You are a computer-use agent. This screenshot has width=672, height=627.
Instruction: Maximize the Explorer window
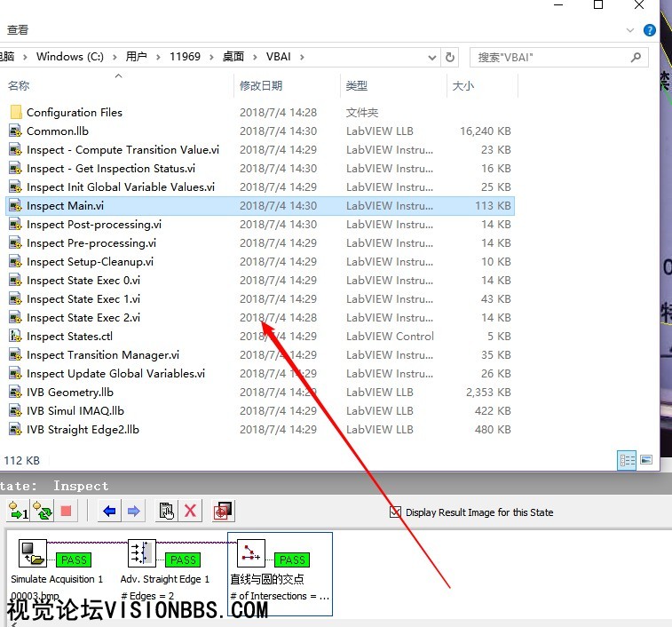(598, 4)
